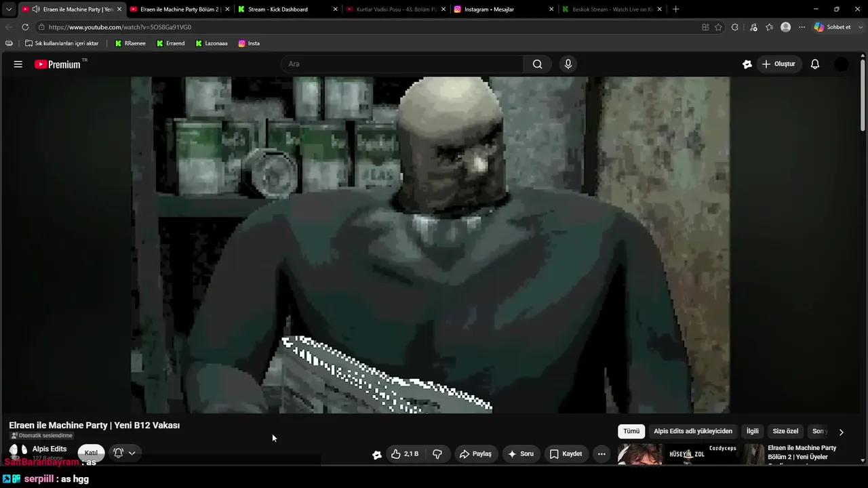Open the account avatar menu

tap(841, 64)
